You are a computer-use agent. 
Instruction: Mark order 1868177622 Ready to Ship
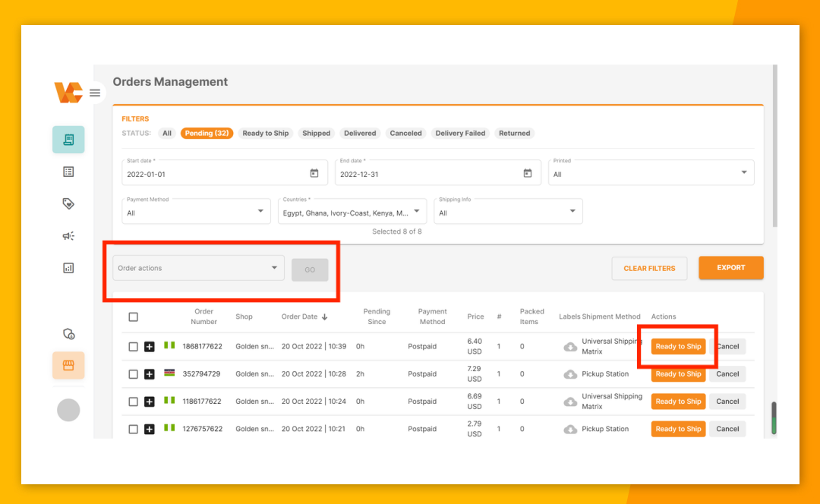pos(678,347)
